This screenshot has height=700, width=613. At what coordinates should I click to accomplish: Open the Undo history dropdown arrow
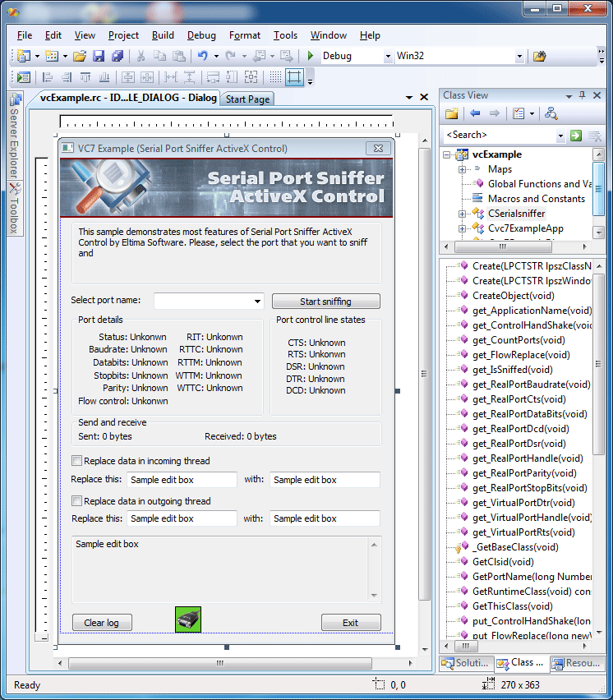(x=217, y=56)
